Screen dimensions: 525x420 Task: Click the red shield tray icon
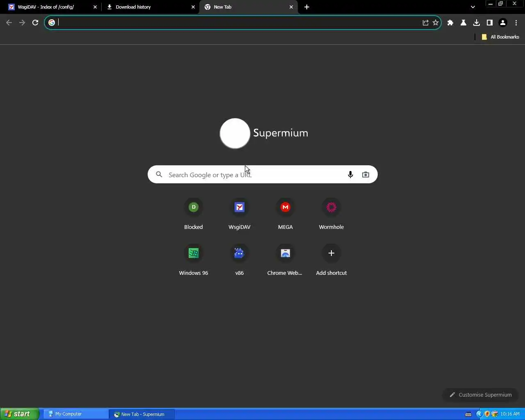pyautogui.click(x=487, y=414)
